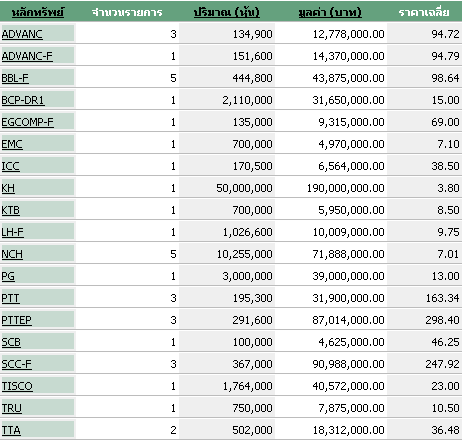Click the ICC symbol
462x440 pixels.
coord(10,166)
